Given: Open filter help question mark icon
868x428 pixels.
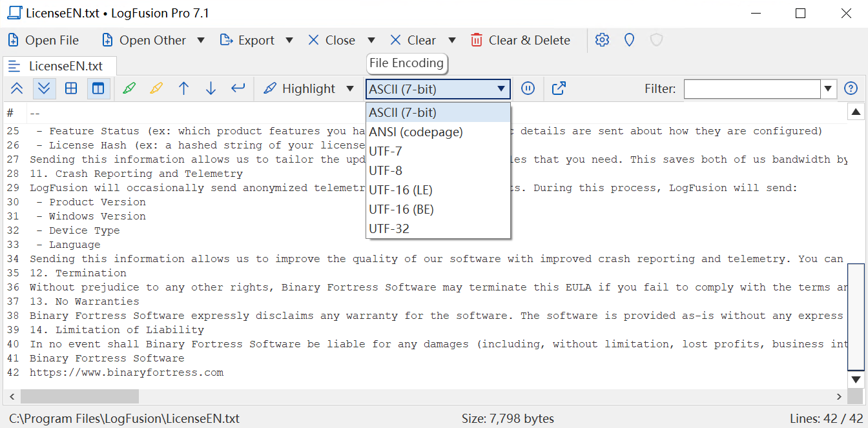Looking at the screenshot, I should [x=851, y=88].
